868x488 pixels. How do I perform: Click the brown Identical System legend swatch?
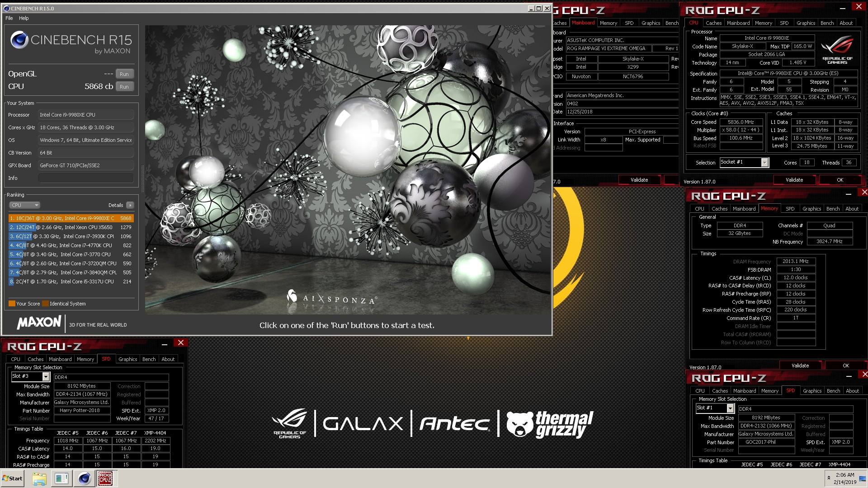pyautogui.click(x=45, y=304)
